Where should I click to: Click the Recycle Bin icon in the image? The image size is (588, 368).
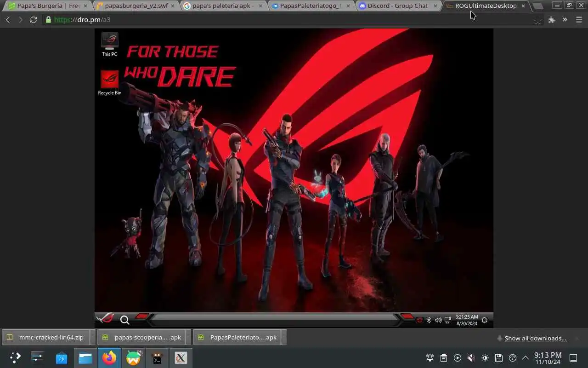point(110,83)
